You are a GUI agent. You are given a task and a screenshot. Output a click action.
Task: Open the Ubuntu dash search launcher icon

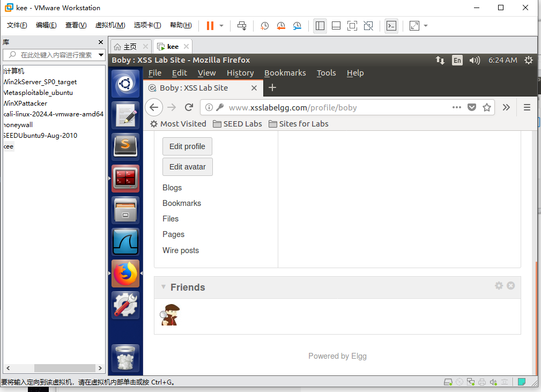tap(125, 84)
